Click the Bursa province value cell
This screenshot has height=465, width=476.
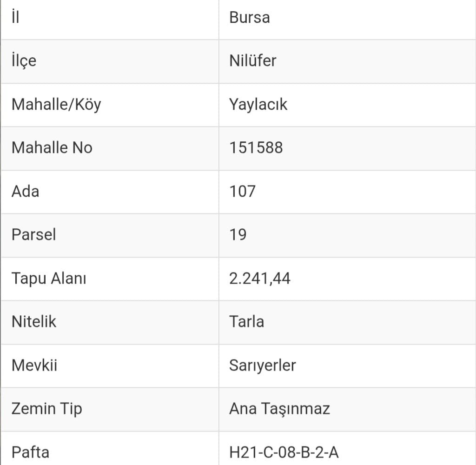[250, 18]
